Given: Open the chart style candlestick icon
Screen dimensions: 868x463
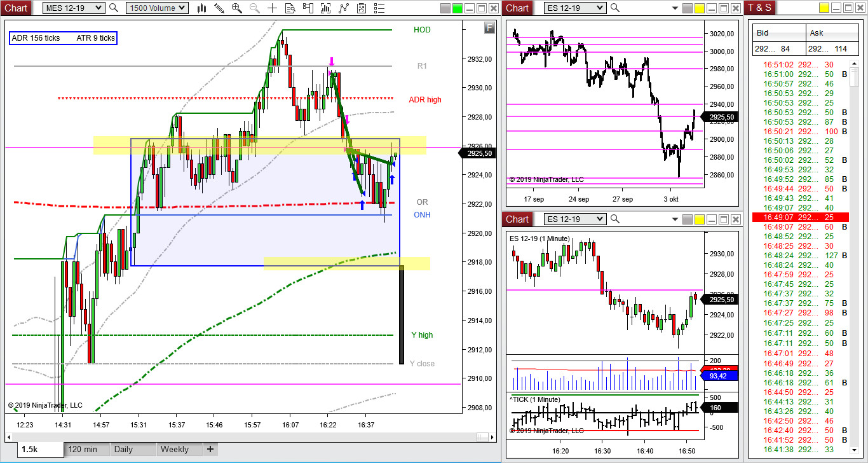Looking at the screenshot, I should click(202, 8).
